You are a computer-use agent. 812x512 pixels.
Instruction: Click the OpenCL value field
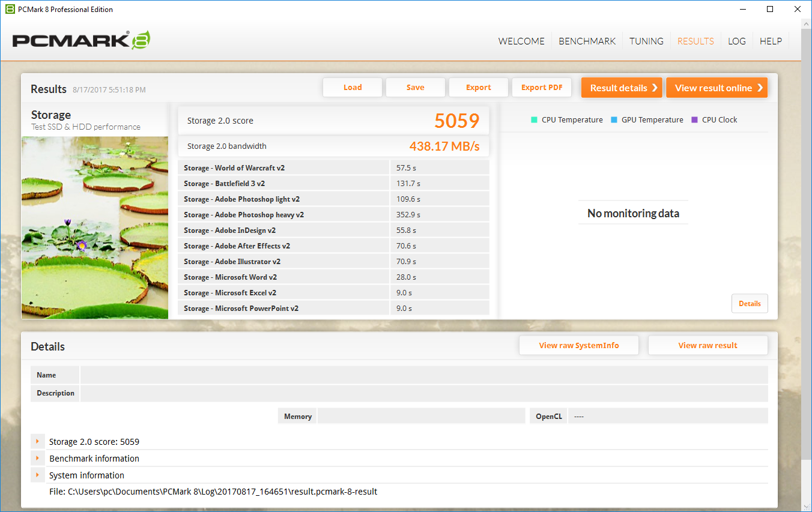tap(668, 416)
